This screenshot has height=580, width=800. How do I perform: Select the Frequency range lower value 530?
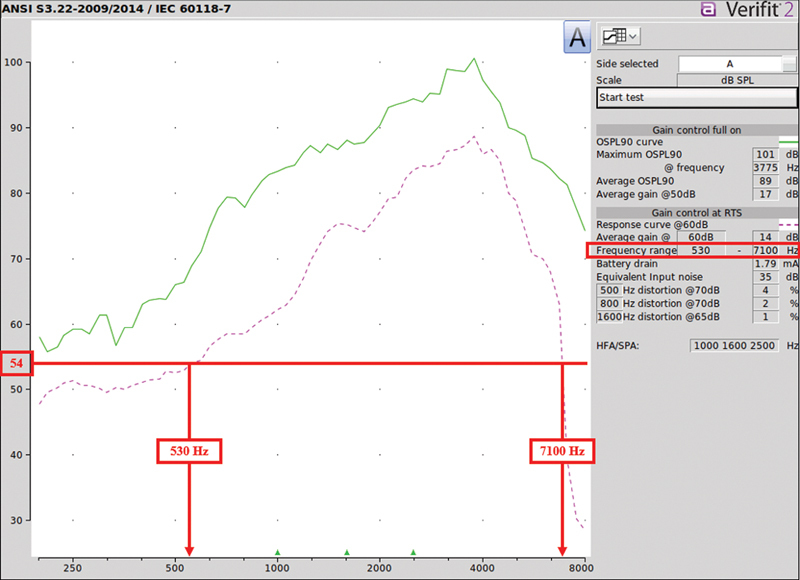point(701,250)
